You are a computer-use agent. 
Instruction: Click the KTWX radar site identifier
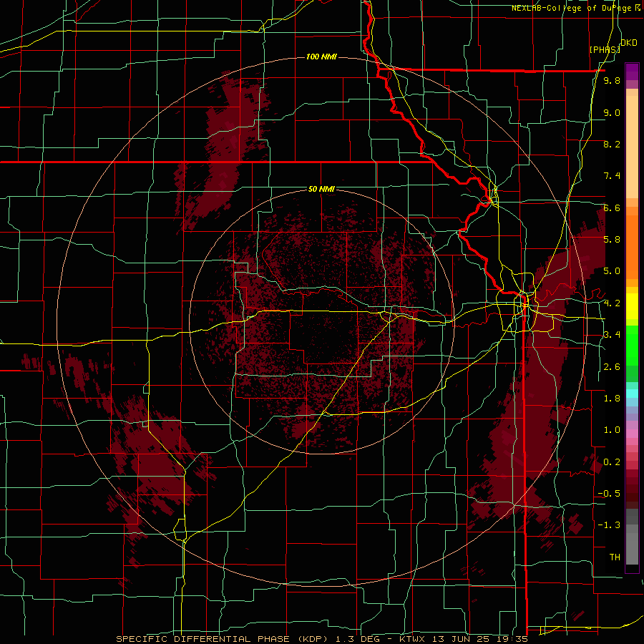[412, 639]
